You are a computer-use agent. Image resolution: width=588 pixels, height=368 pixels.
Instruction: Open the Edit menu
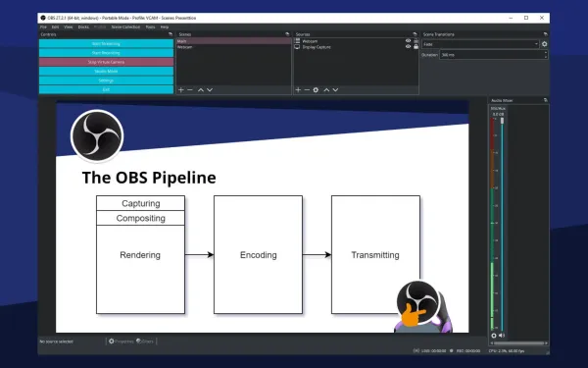click(55, 27)
